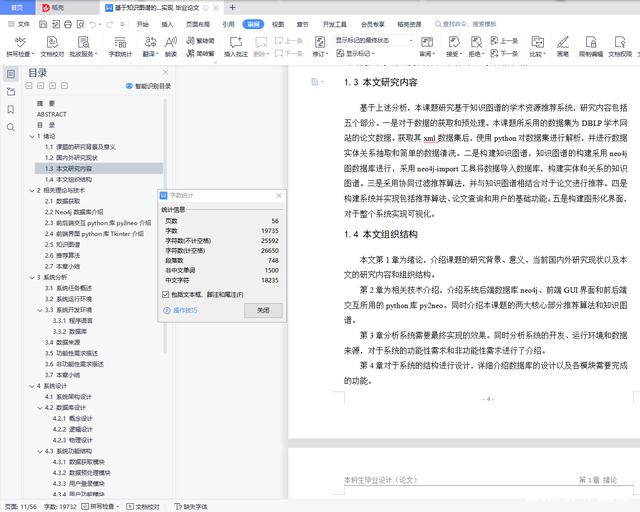
Task: Collapse the chapter 2 tree node
Action: pyautogui.click(x=32, y=190)
